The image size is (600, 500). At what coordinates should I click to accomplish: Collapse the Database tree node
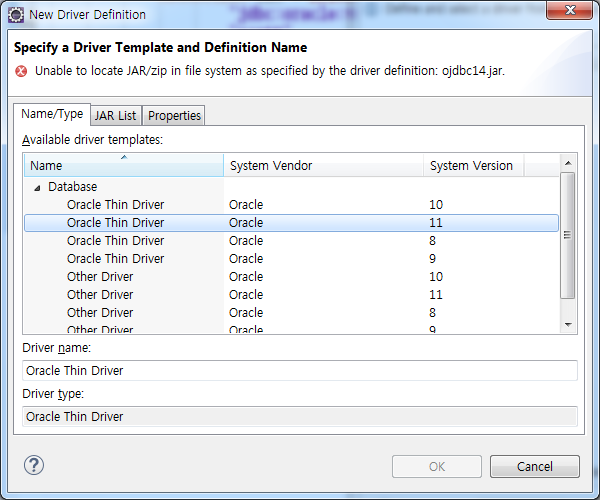(x=37, y=187)
